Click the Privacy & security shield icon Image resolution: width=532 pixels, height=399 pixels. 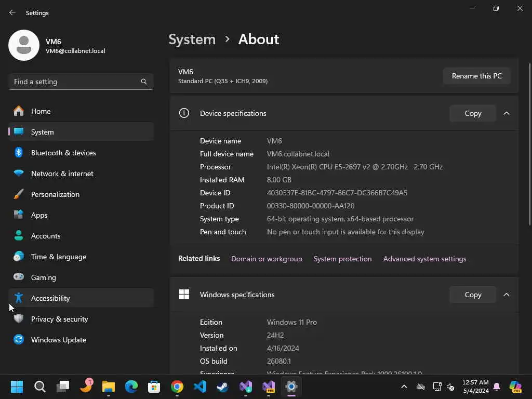(x=19, y=319)
